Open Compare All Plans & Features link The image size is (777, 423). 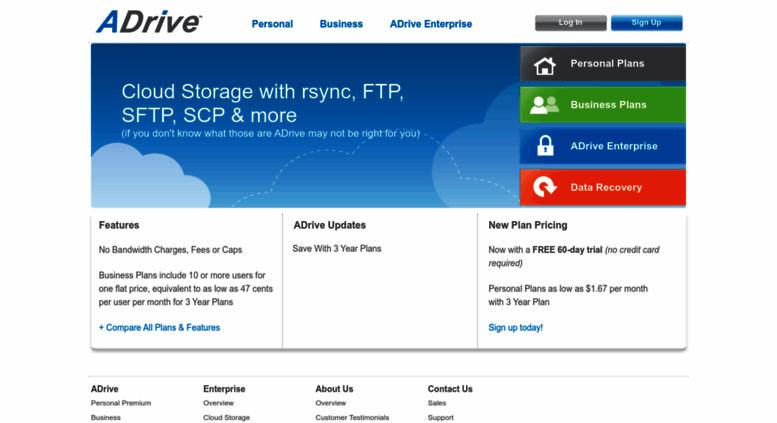pos(159,327)
